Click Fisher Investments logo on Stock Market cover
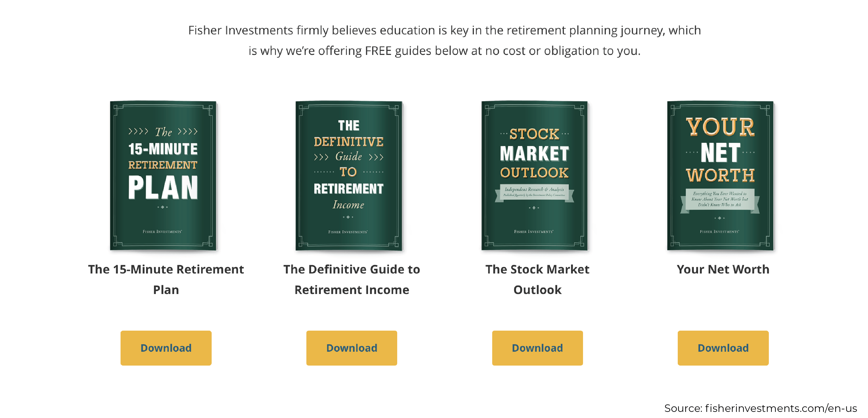Image resolution: width=868 pixels, height=418 pixels. pyautogui.click(x=534, y=232)
